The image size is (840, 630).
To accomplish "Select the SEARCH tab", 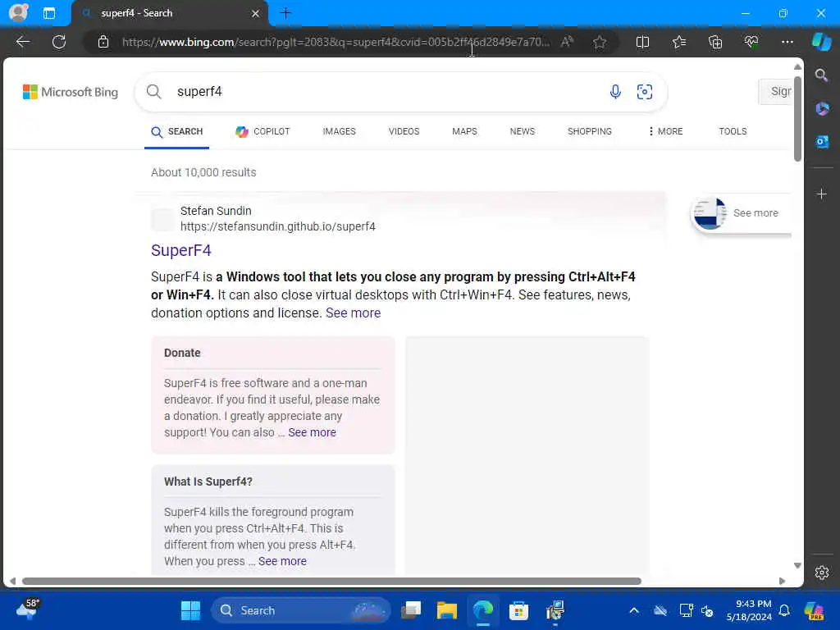I will [x=177, y=132].
